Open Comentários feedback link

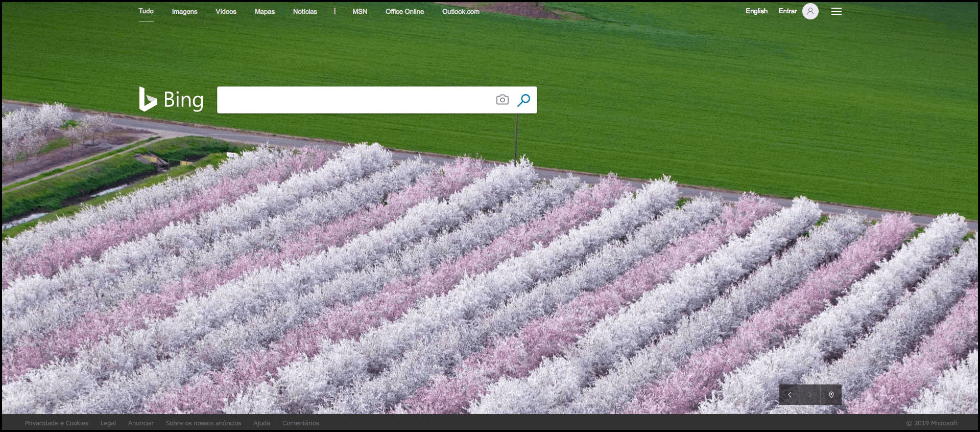click(x=301, y=423)
